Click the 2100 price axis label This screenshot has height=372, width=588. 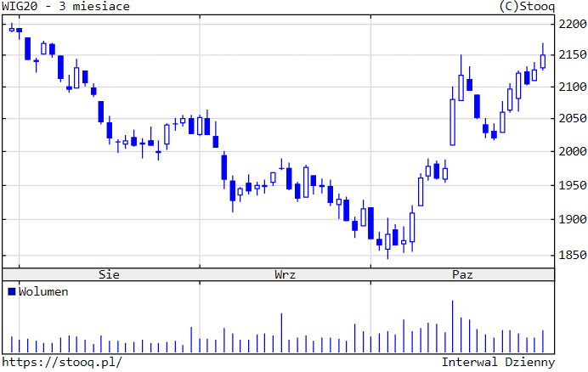(572, 87)
